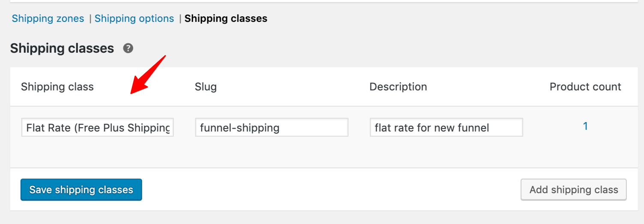
Task: Click the help icon beside Shipping classes heading
Action: click(128, 48)
